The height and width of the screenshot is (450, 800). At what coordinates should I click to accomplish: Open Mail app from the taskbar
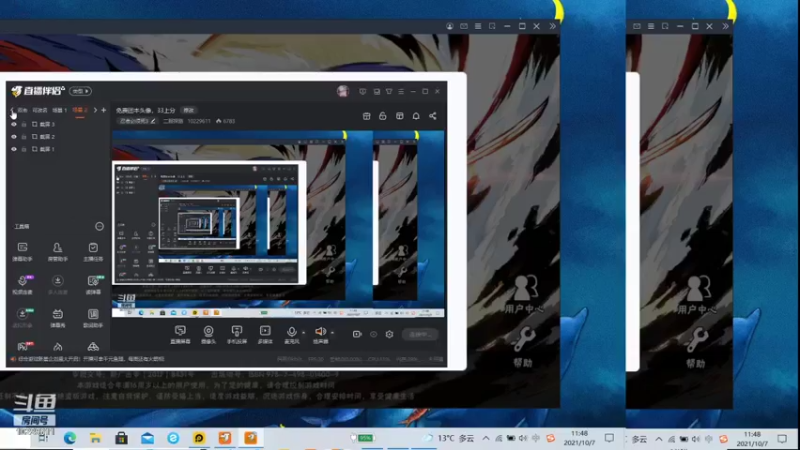coord(147,438)
